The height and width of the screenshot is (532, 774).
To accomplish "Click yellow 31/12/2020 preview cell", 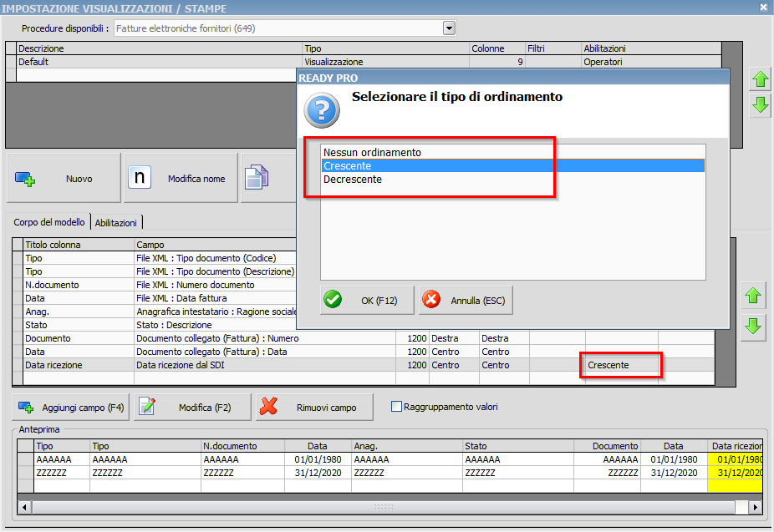I will pyautogui.click(x=736, y=473).
